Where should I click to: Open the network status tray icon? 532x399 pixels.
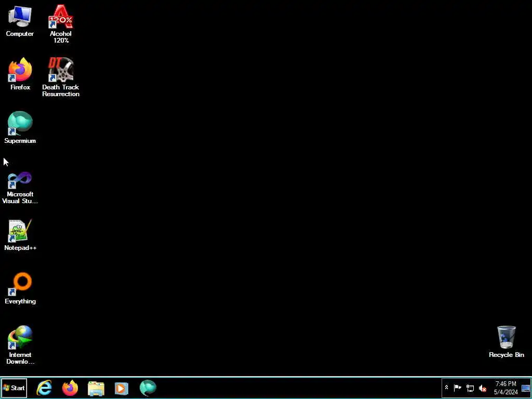[470, 388]
